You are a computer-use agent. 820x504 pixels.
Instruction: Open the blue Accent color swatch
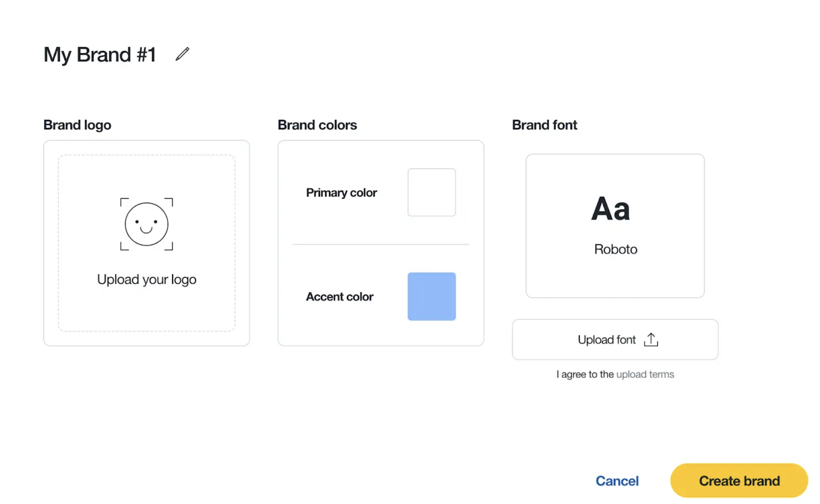coord(431,296)
